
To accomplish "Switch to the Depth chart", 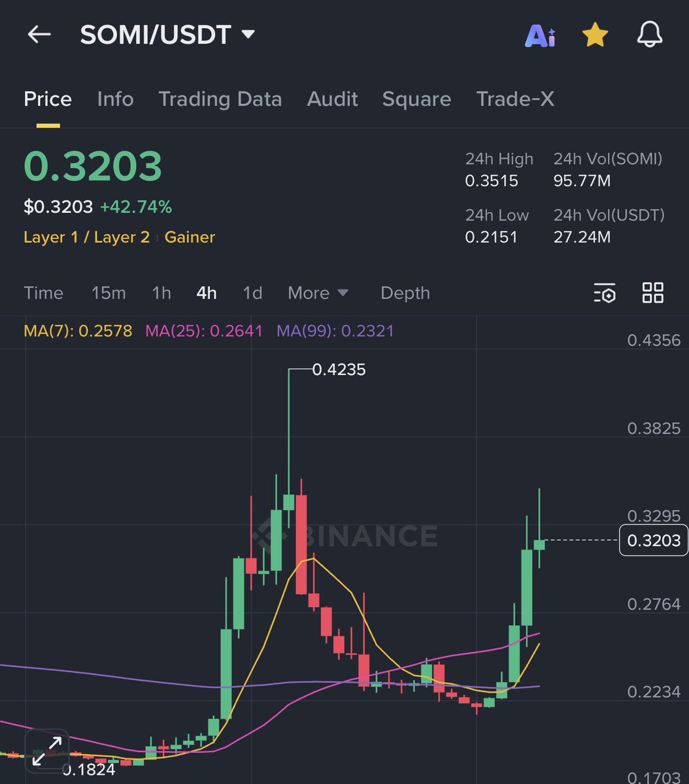I will (405, 293).
